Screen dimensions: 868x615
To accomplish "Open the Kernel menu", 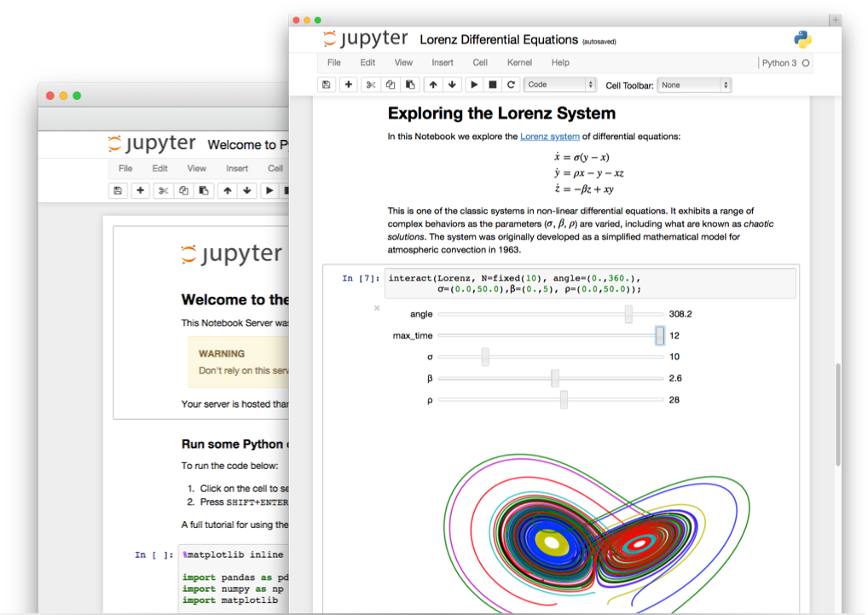I will click(519, 62).
